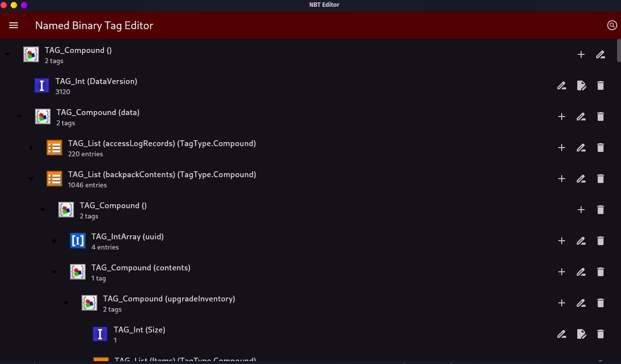Edit the Size tag value
This screenshot has width=621, height=364.
581,334
